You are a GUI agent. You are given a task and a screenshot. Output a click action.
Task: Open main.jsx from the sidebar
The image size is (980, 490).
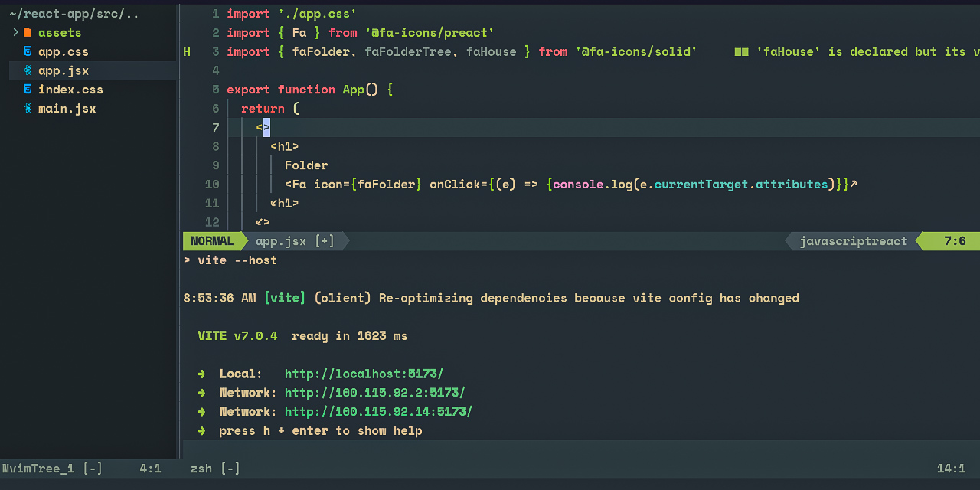[x=67, y=108]
